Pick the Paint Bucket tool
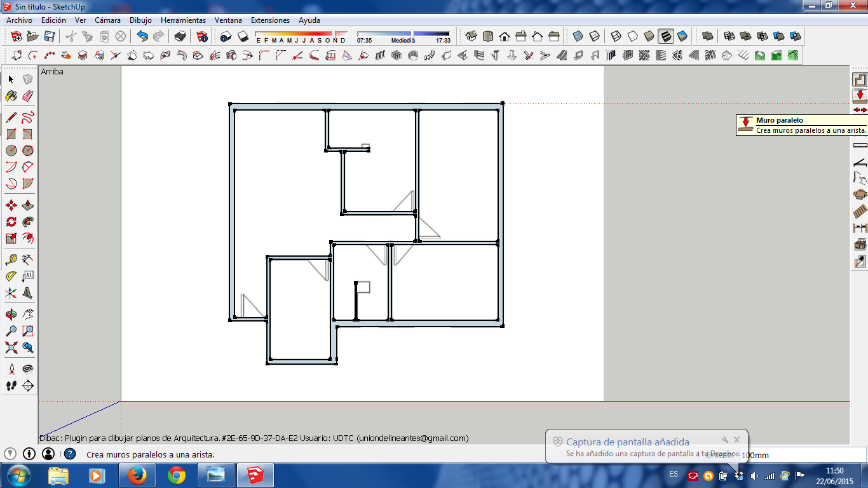Image resolution: width=868 pixels, height=488 pixels. coord(11,96)
